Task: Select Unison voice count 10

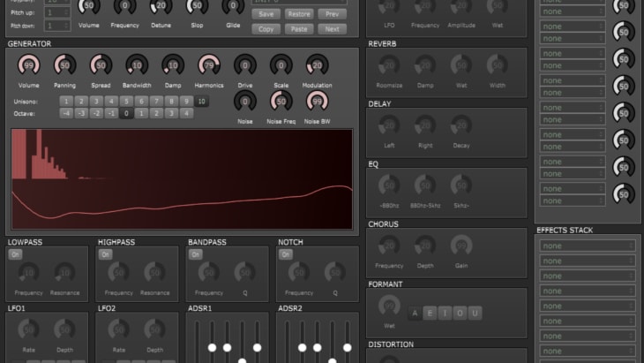Action: click(201, 102)
